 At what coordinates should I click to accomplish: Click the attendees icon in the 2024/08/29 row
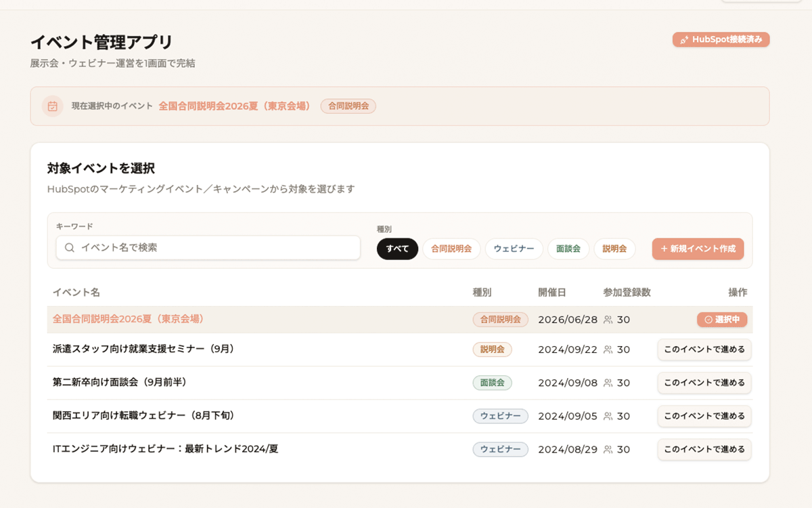[608, 449]
